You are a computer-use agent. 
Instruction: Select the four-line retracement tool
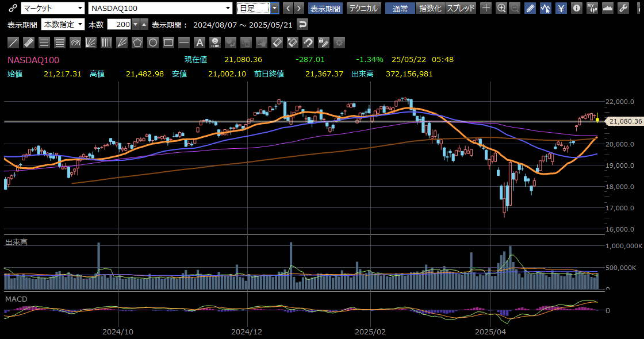[60, 43]
